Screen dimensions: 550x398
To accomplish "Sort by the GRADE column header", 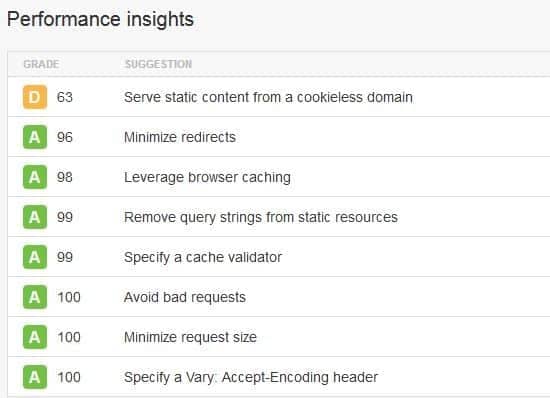I will pyautogui.click(x=41, y=64).
